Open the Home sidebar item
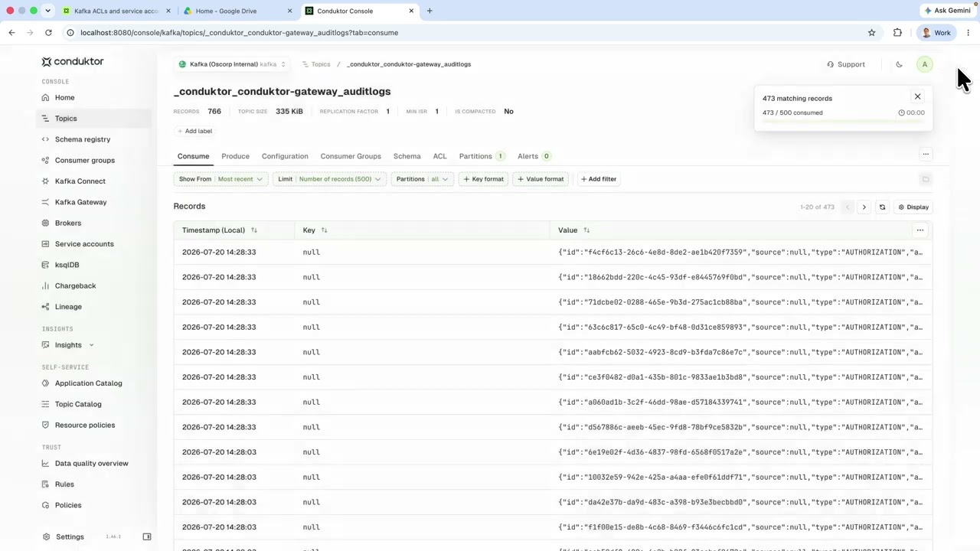980x551 pixels. (x=64, y=97)
